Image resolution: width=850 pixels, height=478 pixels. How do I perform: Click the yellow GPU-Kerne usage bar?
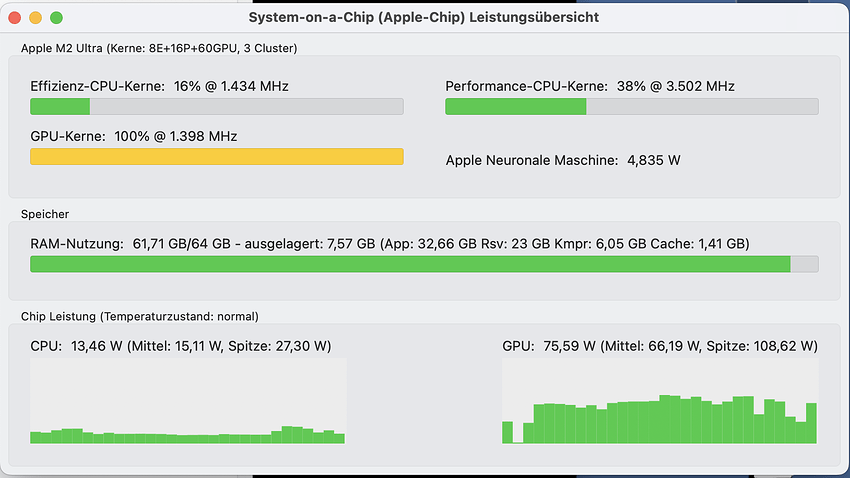pos(217,157)
